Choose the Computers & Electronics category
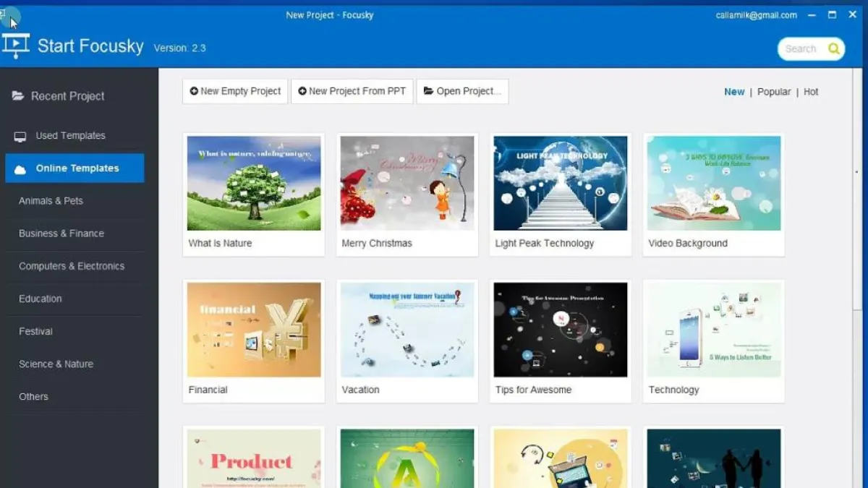 [x=72, y=266]
